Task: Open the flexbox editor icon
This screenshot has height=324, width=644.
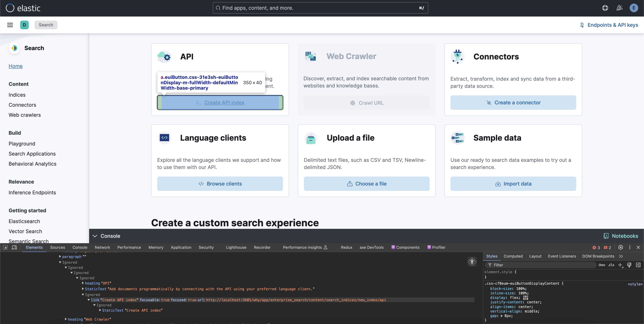Action: [526, 298]
